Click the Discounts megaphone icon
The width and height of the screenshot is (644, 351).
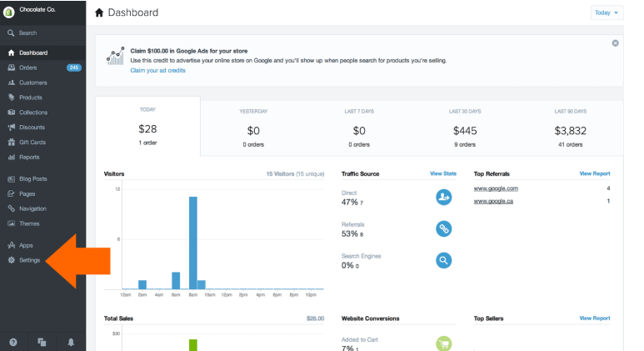click(x=11, y=128)
